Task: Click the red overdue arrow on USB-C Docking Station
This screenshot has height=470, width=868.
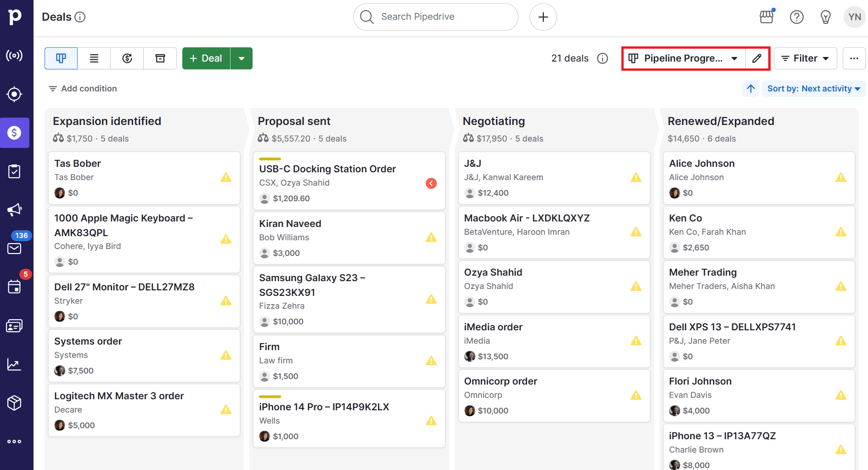Action: coord(431,183)
